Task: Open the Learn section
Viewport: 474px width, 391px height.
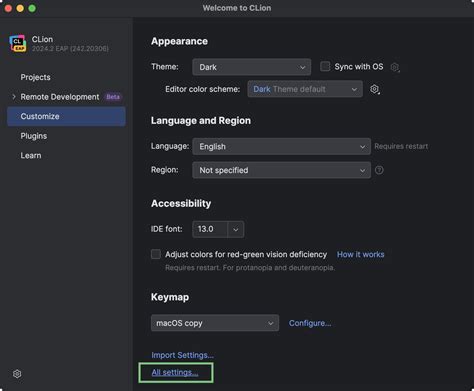Action: tap(31, 155)
